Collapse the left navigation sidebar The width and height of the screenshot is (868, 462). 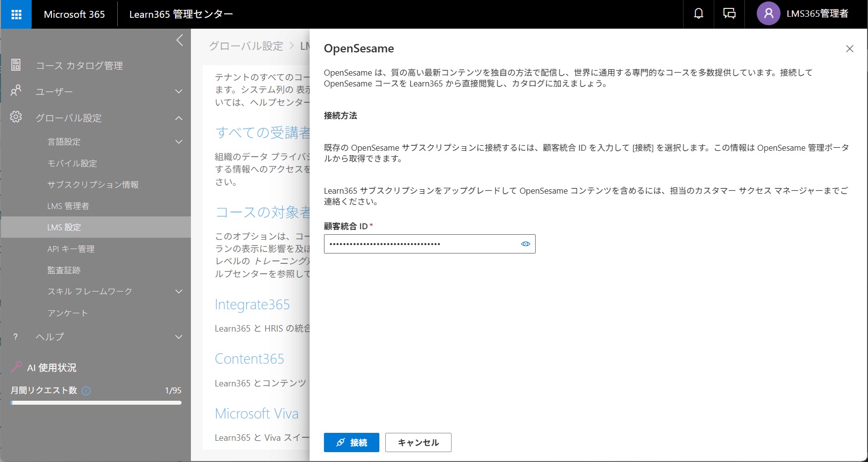(180, 40)
